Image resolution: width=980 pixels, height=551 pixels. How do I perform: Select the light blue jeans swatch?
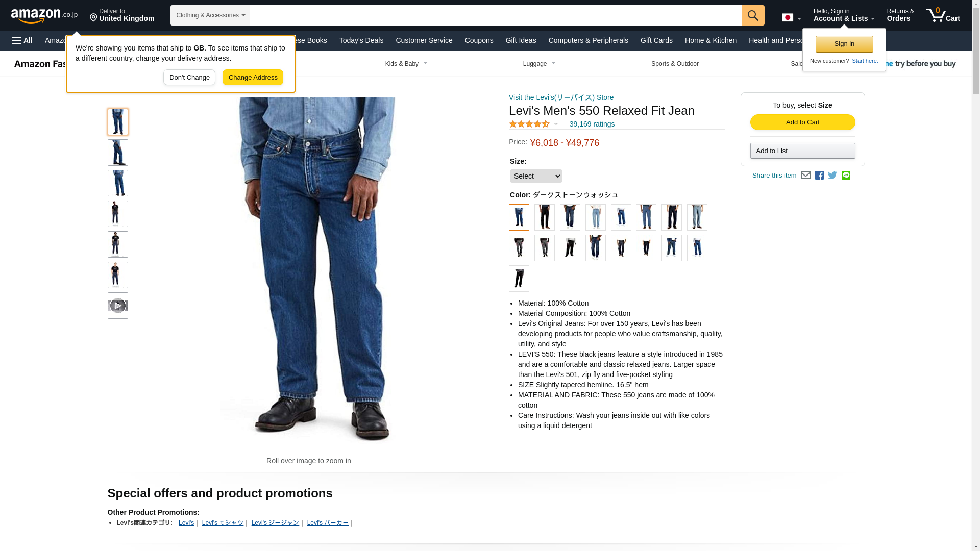tap(596, 217)
